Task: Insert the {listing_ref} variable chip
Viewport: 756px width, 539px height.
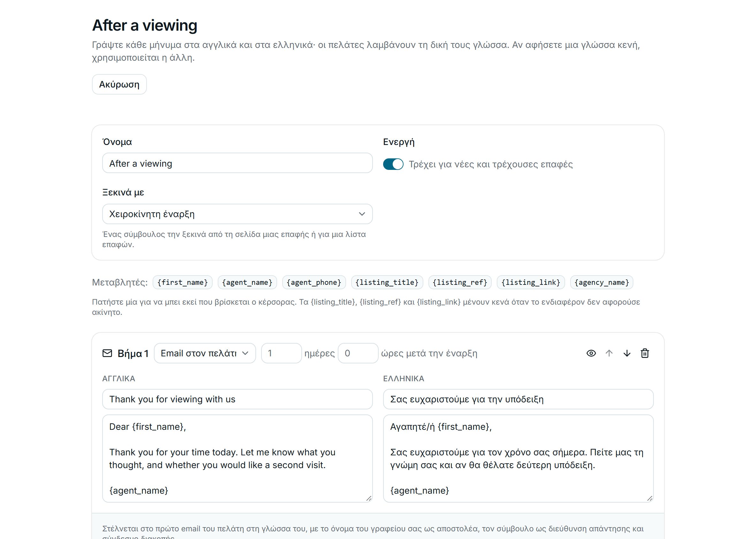Action: click(460, 283)
